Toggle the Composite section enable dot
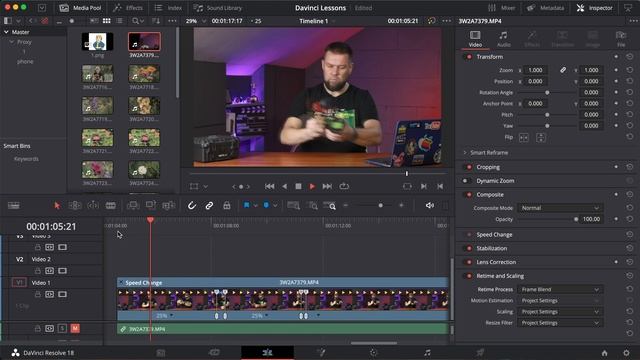Image resolution: width=640 pixels, height=360 pixels. (469, 195)
